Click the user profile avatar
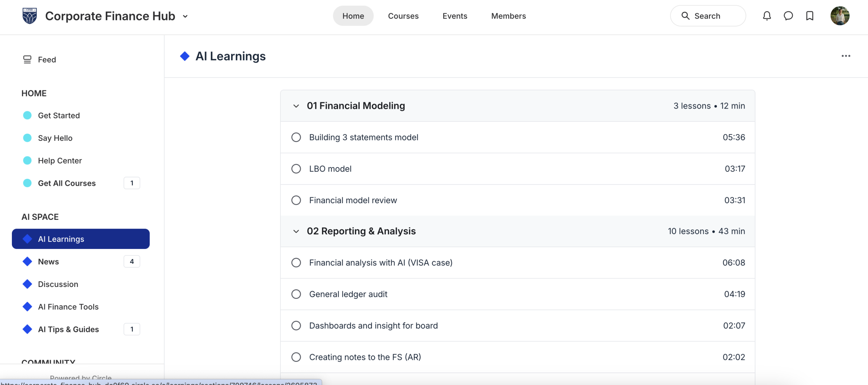Screen dimensions: 868x385 (x=840, y=16)
